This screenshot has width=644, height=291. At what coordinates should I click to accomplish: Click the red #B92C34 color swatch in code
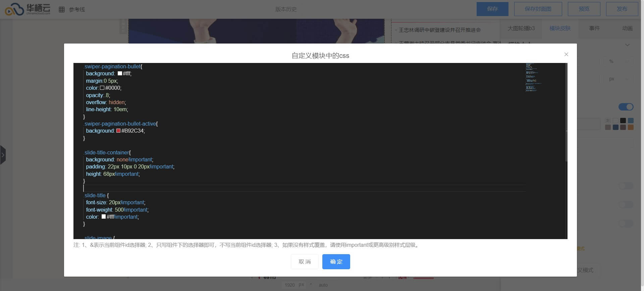(x=118, y=131)
